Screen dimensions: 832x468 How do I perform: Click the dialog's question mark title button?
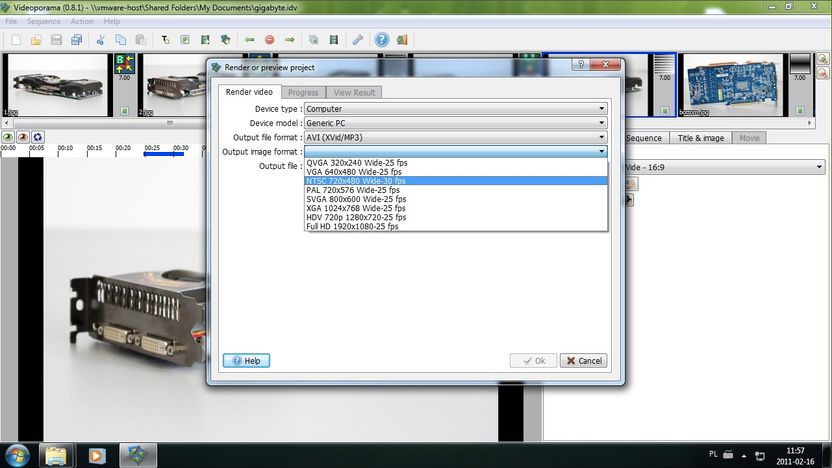[x=580, y=64]
